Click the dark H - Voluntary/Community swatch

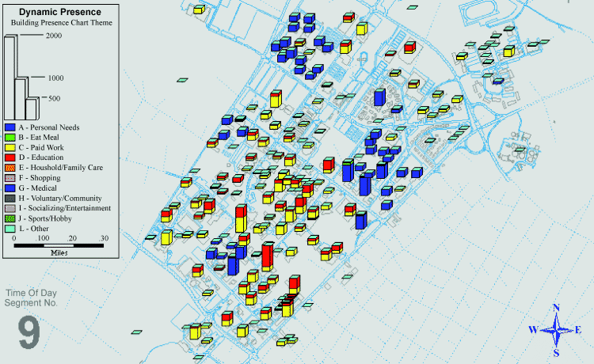click(10, 199)
